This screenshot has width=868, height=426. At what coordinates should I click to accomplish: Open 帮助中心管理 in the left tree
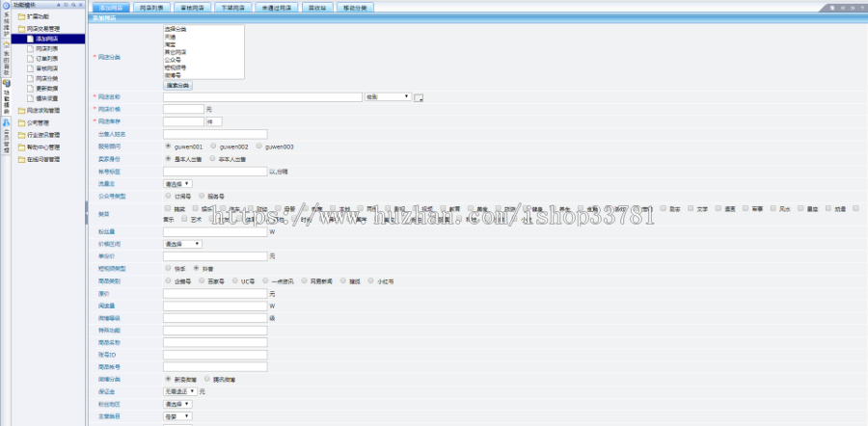(x=43, y=147)
